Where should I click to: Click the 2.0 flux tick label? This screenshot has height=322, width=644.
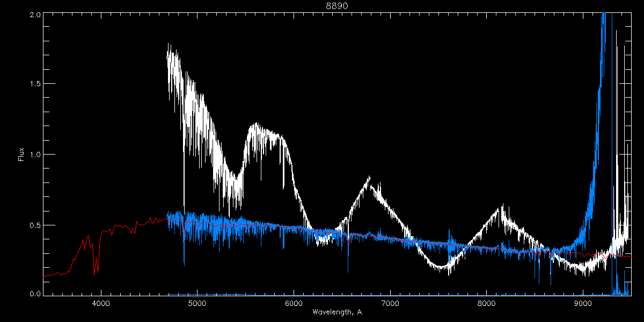pyautogui.click(x=33, y=15)
